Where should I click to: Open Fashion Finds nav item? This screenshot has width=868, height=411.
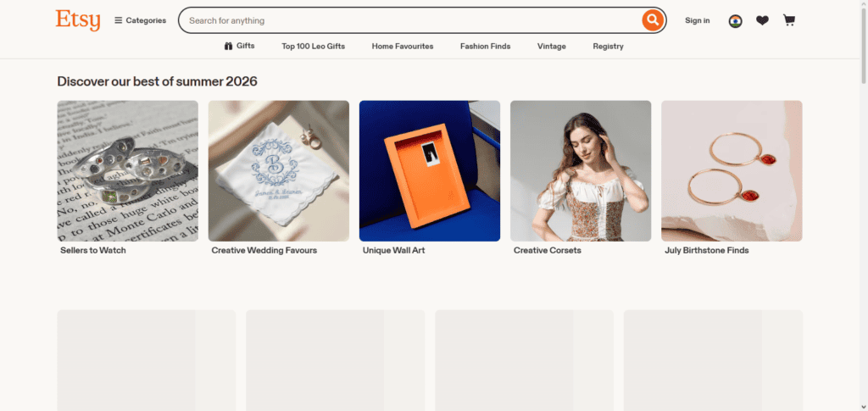point(486,47)
